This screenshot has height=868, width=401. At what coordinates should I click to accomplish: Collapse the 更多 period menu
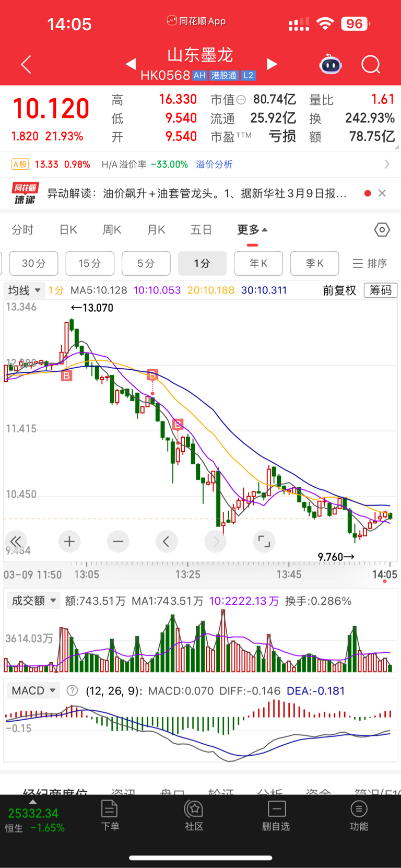coord(252,230)
